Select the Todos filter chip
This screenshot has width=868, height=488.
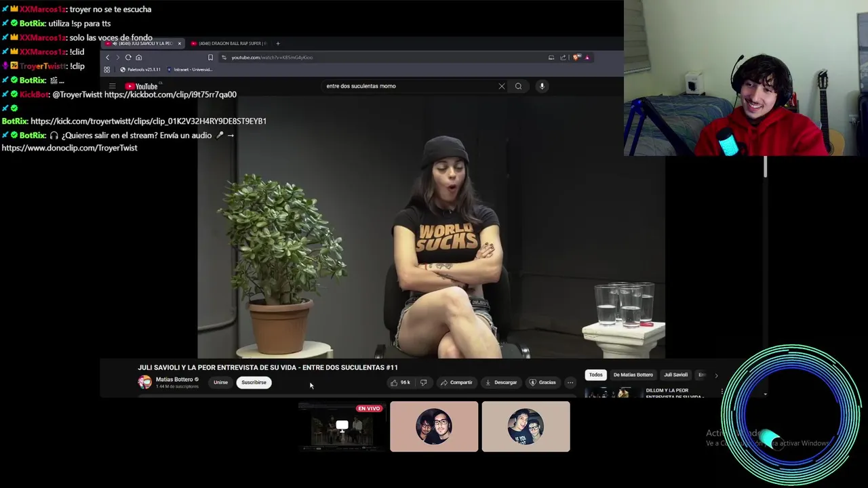pyautogui.click(x=595, y=375)
